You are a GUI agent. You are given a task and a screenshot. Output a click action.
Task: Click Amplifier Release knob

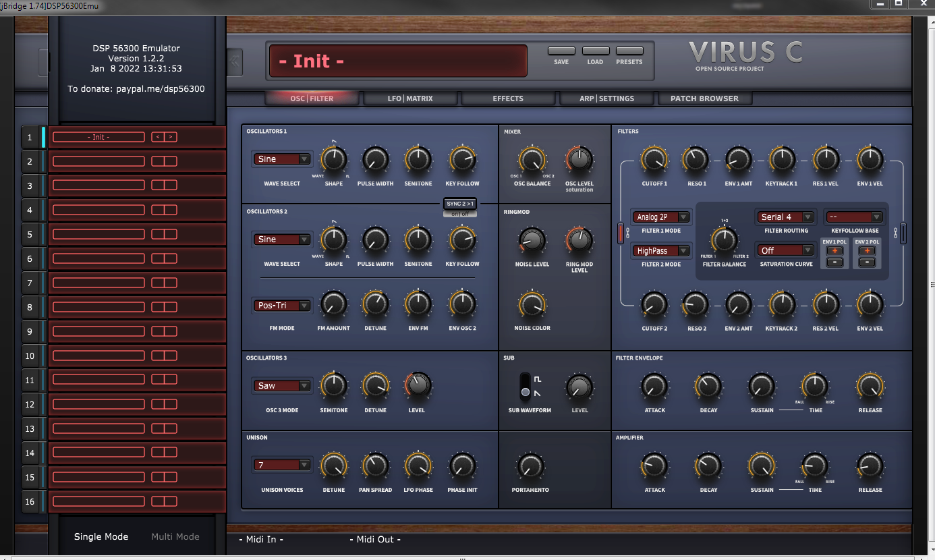(870, 466)
